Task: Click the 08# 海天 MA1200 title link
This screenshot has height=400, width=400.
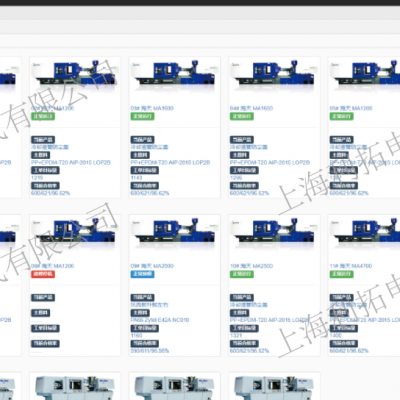Action: tap(52, 266)
